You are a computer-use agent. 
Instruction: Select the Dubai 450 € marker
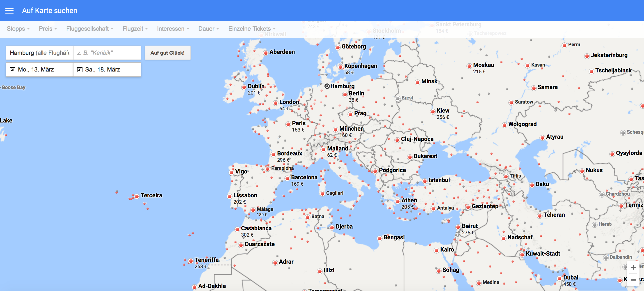(x=560, y=279)
